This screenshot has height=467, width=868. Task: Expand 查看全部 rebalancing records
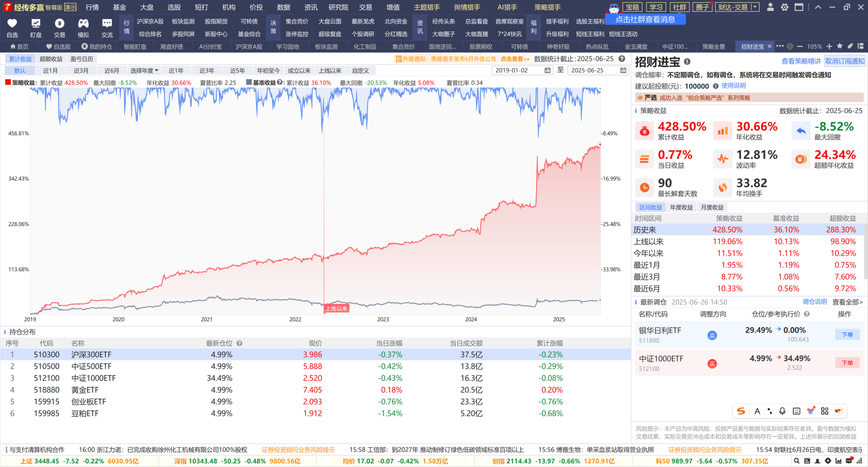pyautogui.click(x=847, y=302)
